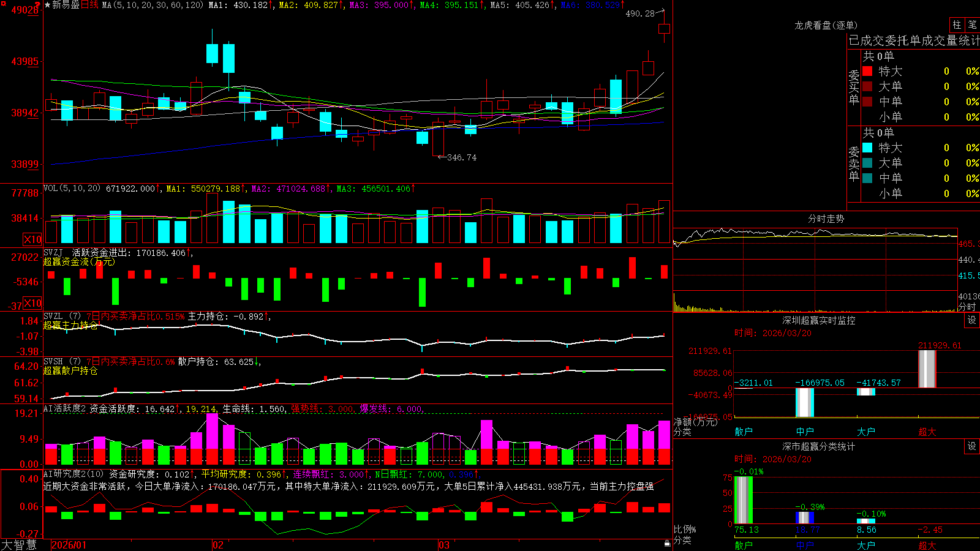
Task: Click MA3: 395.000 value in header
Action: [379, 5]
